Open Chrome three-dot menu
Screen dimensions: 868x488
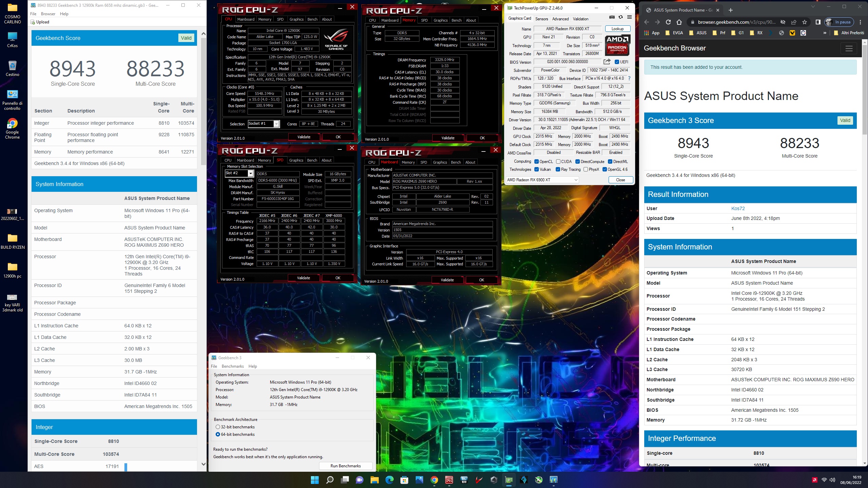(x=860, y=22)
